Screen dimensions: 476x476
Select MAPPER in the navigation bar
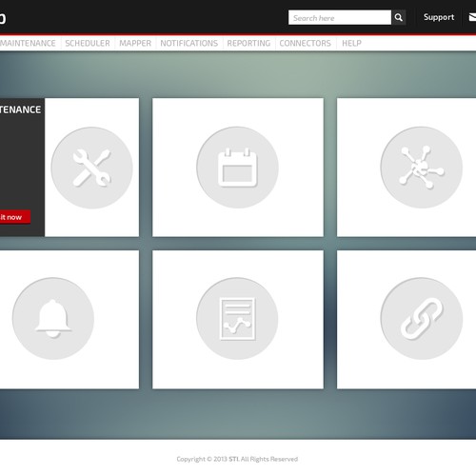[x=135, y=43]
